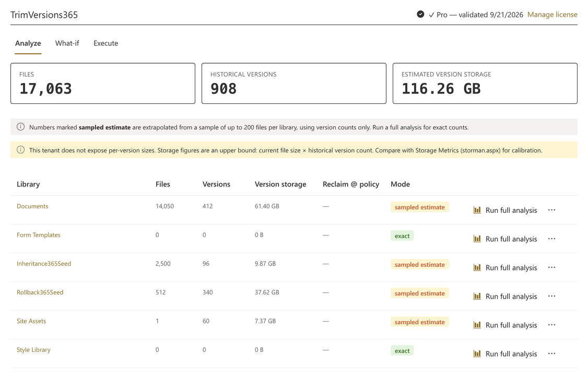Click the 340 versions value for Rollback365Seed
588x378 pixels.
tap(207, 292)
